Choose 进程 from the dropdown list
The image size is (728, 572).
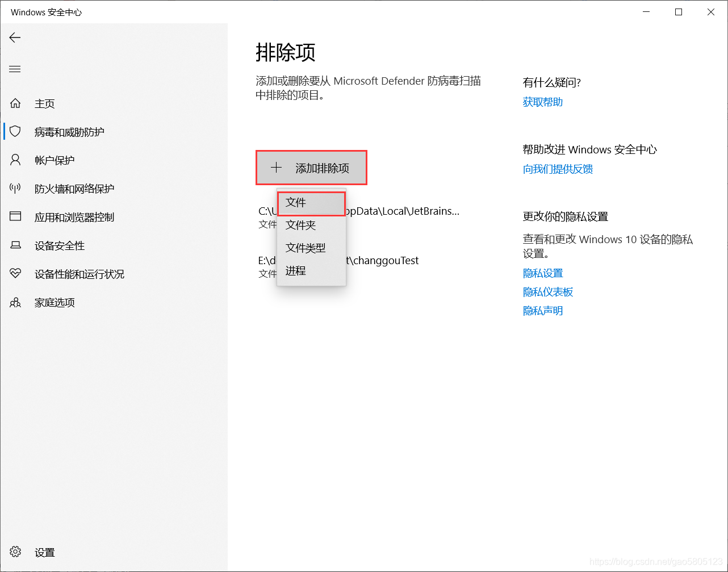pyautogui.click(x=296, y=270)
